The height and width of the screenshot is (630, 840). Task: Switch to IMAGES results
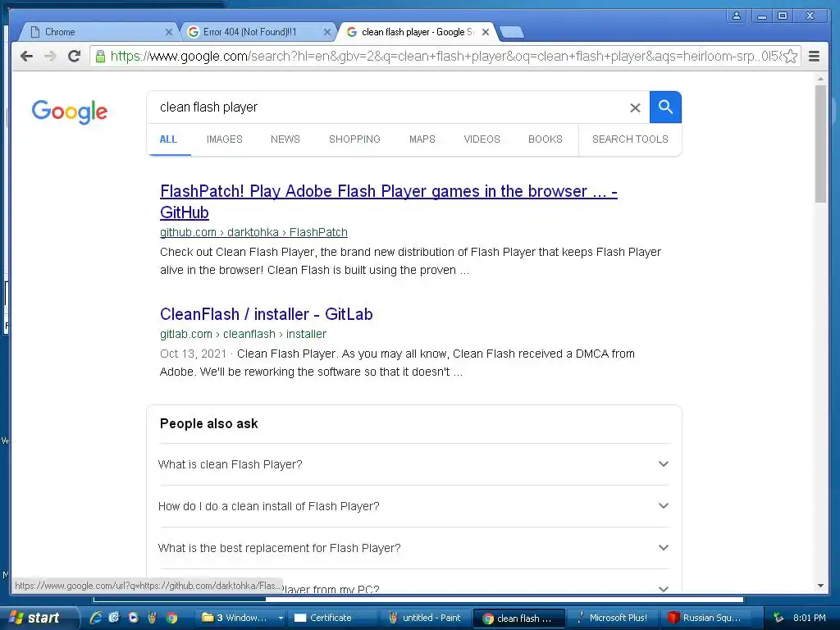coord(225,139)
